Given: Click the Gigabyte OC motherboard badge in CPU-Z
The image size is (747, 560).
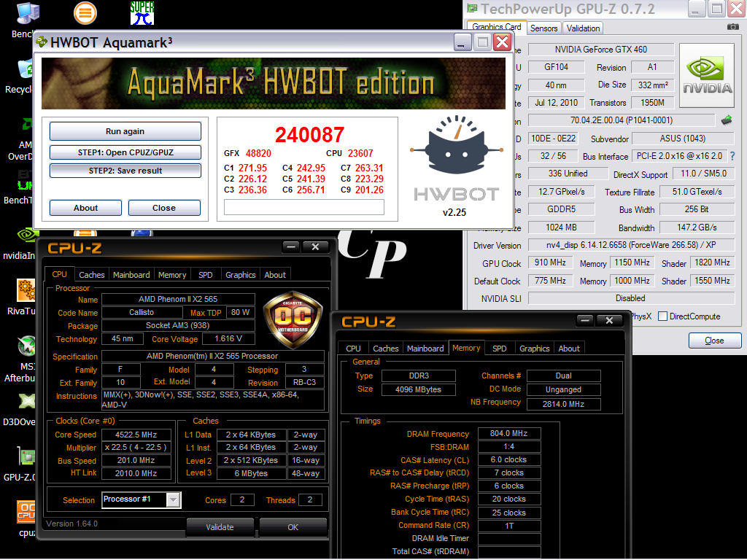Looking at the screenshot, I should pyautogui.click(x=293, y=320).
